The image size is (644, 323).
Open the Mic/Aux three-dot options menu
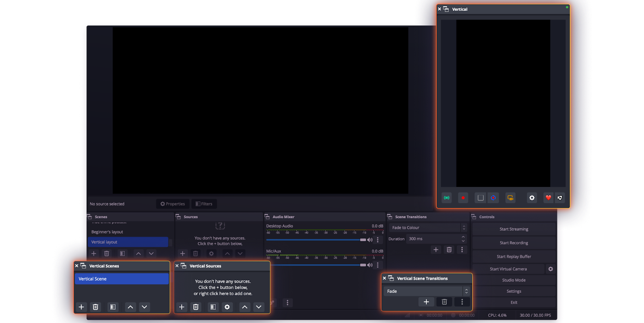pos(378,265)
